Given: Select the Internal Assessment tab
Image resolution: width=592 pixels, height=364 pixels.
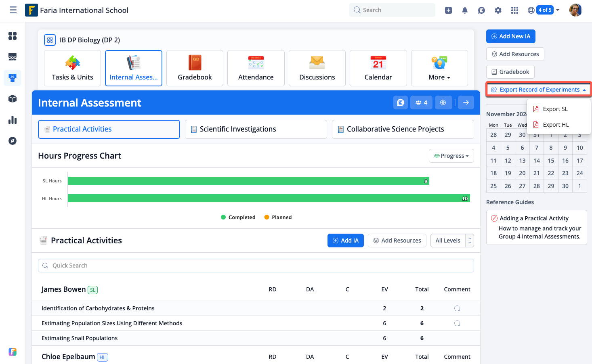Looking at the screenshot, I should pyautogui.click(x=134, y=68).
